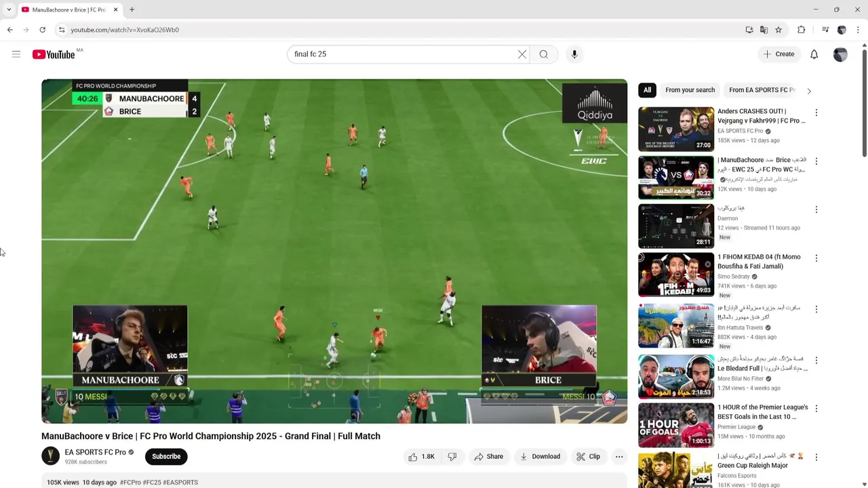Click the search magnifier button
Screen dimensions: 868x488
(x=544, y=54)
